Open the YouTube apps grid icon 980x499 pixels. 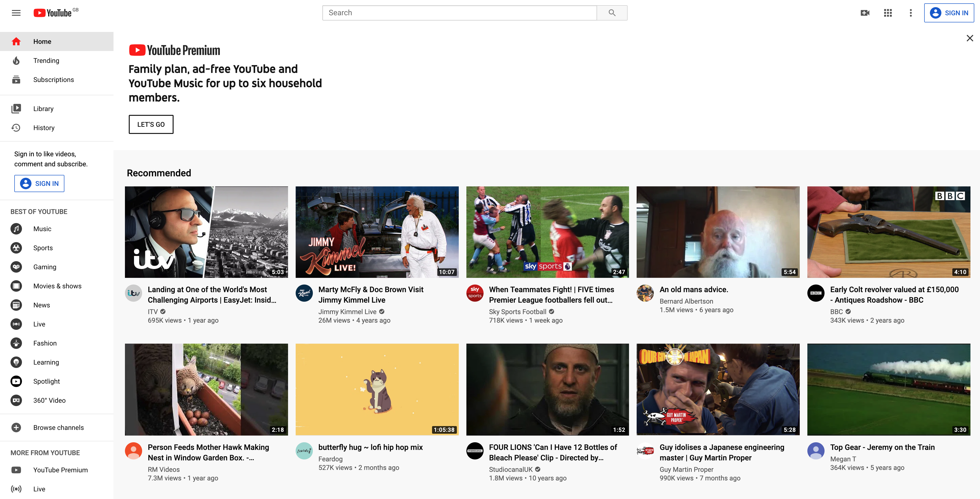[x=887, y=13]
